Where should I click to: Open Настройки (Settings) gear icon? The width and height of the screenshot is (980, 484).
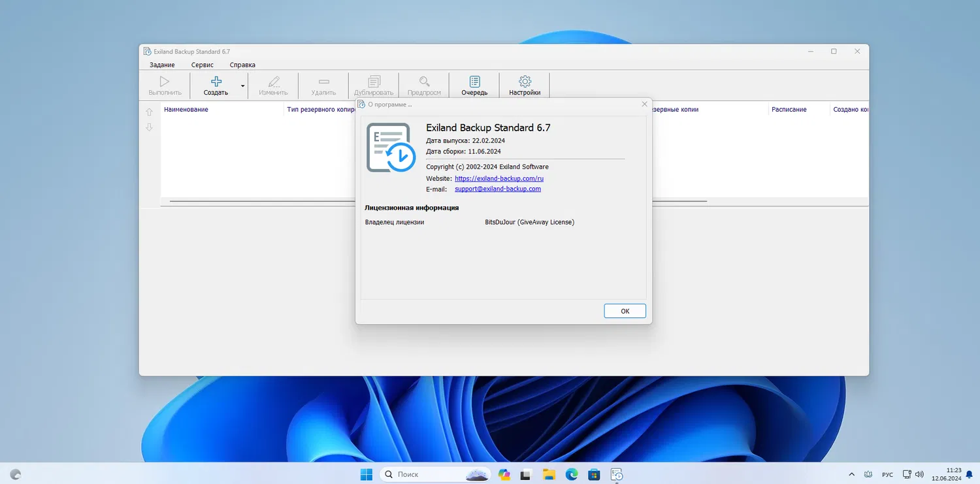coord(525,82)
